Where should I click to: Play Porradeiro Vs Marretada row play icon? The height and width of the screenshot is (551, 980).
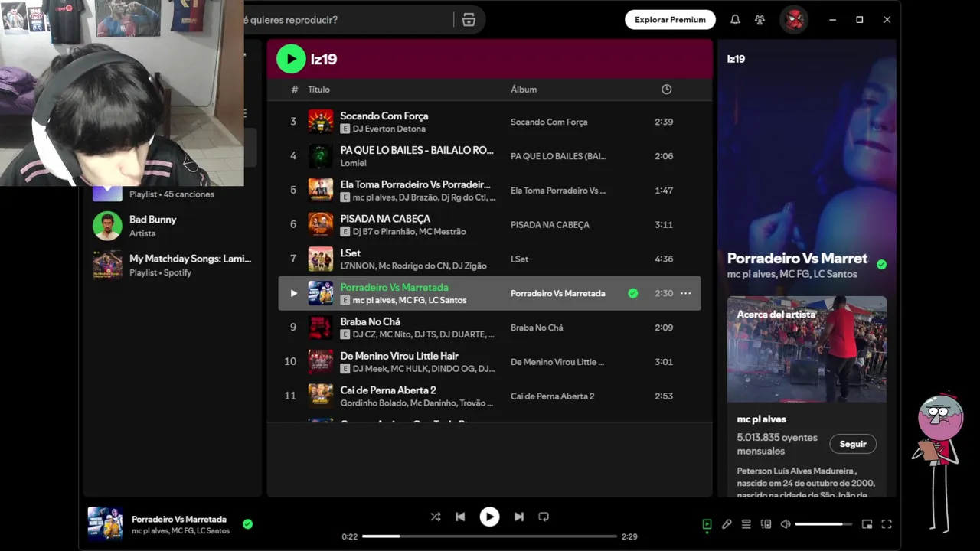coord(293,293)
